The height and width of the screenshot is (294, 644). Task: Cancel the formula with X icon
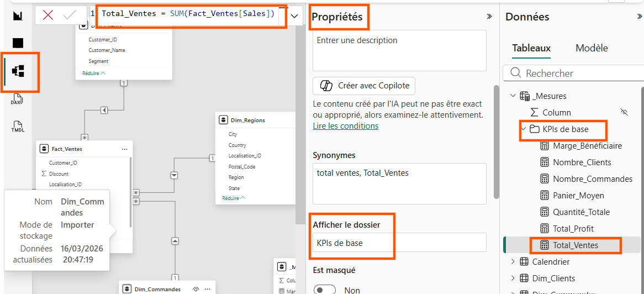(48, 15)
